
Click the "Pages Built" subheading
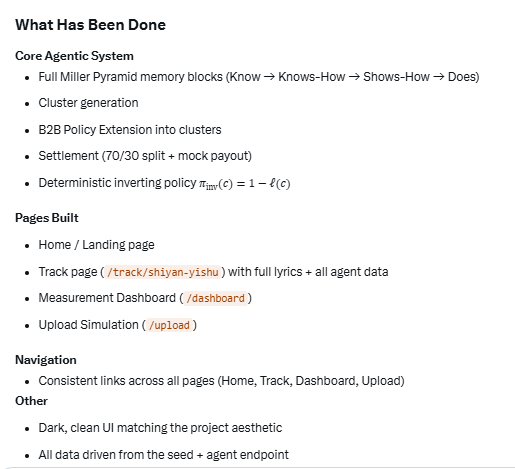[x=47, y=218]
